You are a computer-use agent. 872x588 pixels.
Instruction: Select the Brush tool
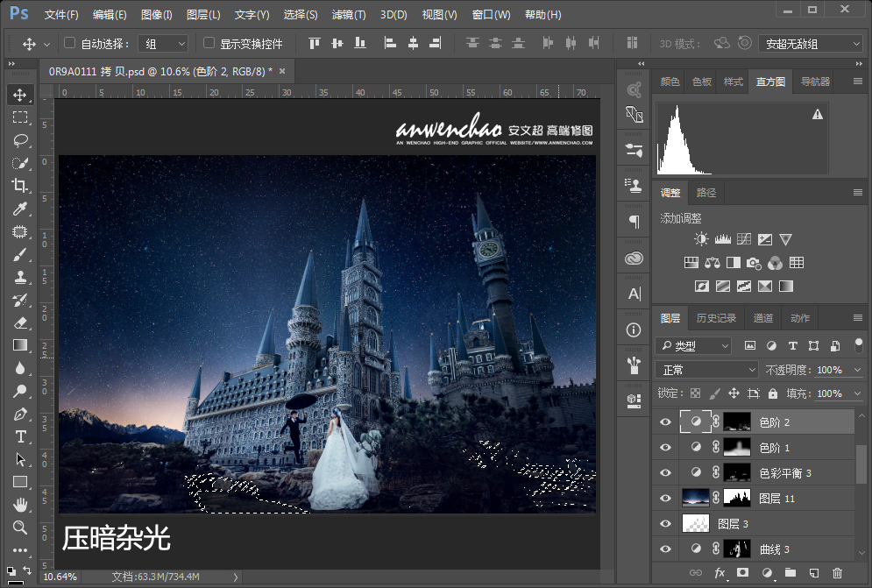click(x=20, y=255)
